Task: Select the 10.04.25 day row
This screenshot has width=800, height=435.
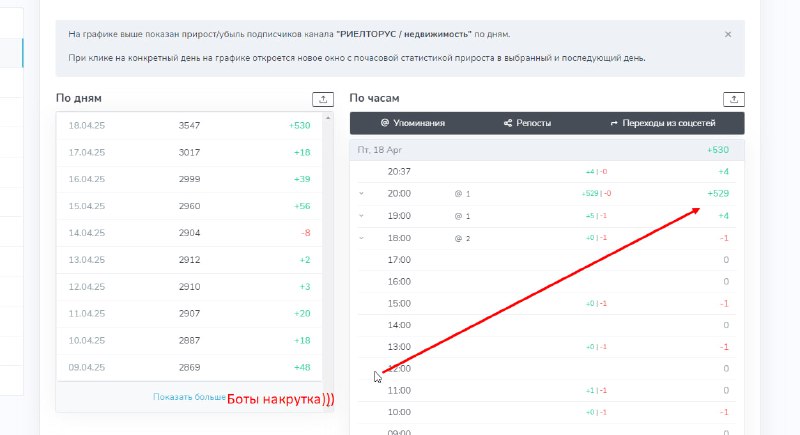Action: coord(189,340)
